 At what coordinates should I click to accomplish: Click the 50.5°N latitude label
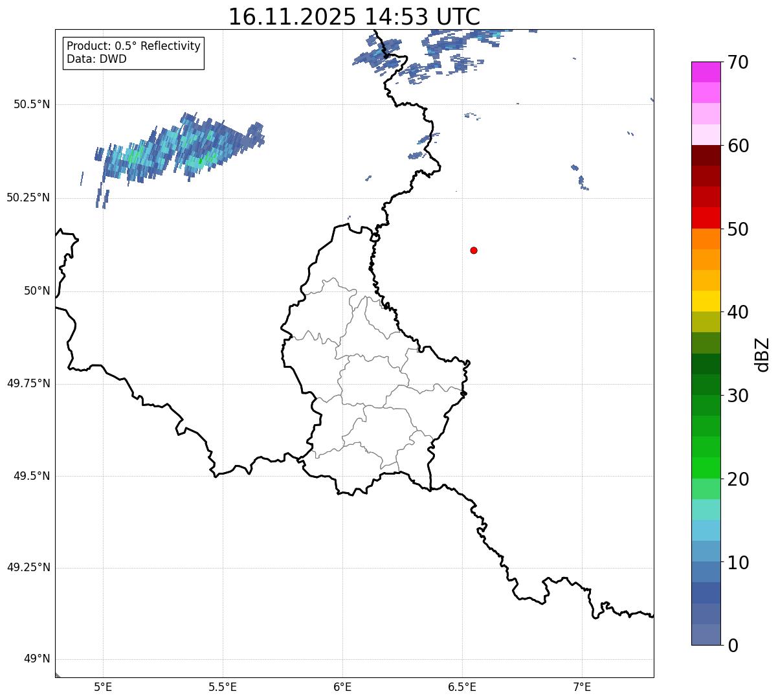coord(32,104)
